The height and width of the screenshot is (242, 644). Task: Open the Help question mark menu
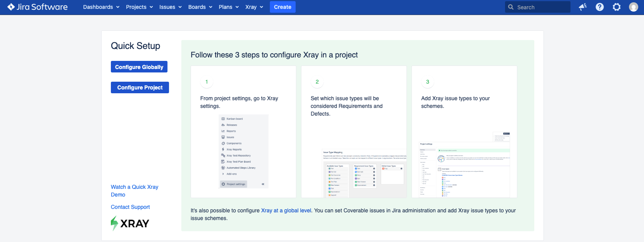point(600,7)
